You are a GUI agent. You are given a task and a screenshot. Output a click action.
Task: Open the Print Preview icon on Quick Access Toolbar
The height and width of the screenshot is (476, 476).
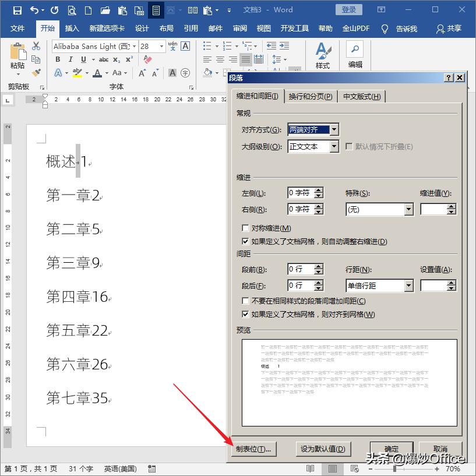72,10
